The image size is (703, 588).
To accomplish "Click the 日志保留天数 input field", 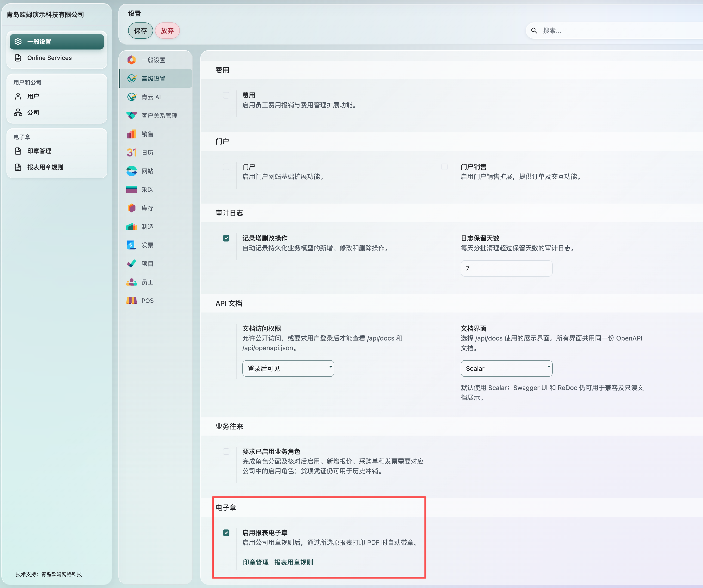I will (x=506, y=268).
